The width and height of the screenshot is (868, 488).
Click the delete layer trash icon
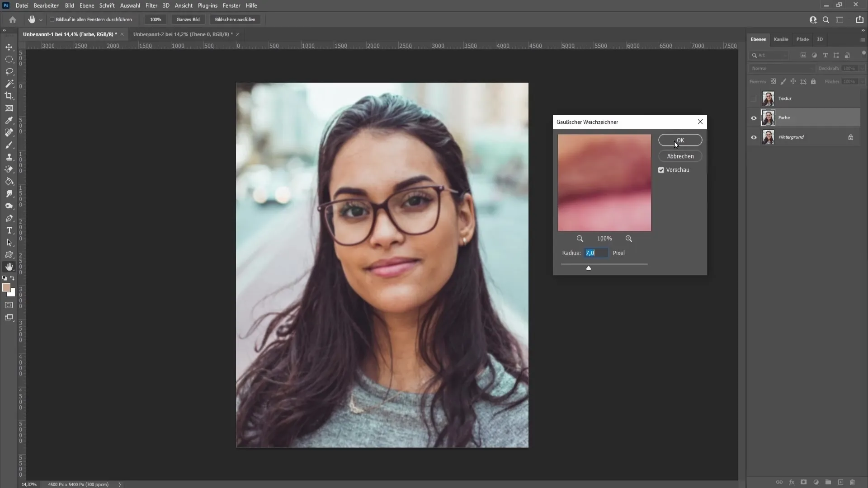coord(853,482)
